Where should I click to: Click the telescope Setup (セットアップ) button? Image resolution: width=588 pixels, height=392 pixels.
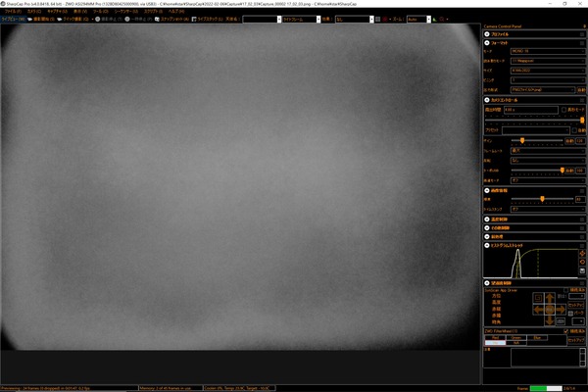point(576,305)
